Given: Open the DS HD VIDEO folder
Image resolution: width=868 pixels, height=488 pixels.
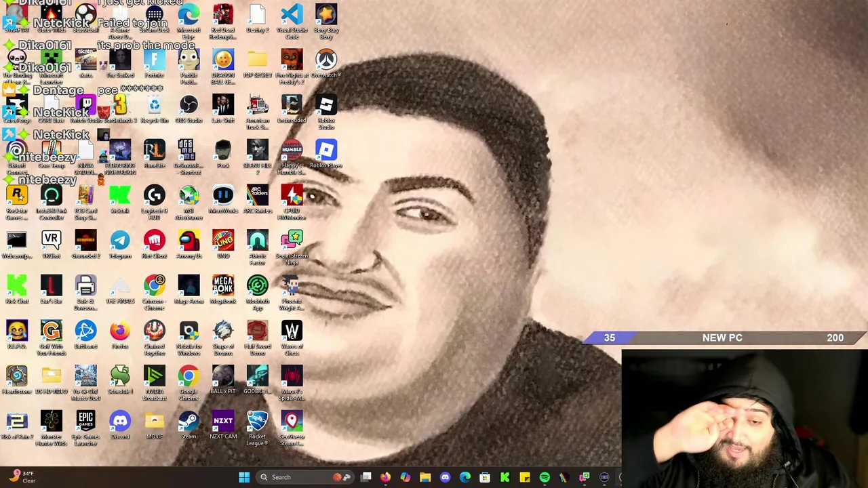Looking at the screenshot, I should pos(51,381).
